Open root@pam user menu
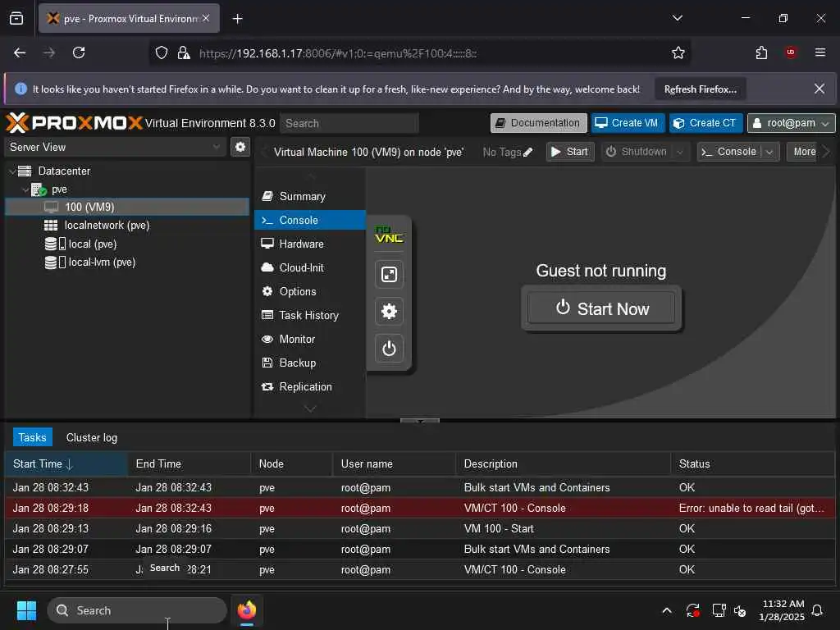 click(x=792, y=123)
